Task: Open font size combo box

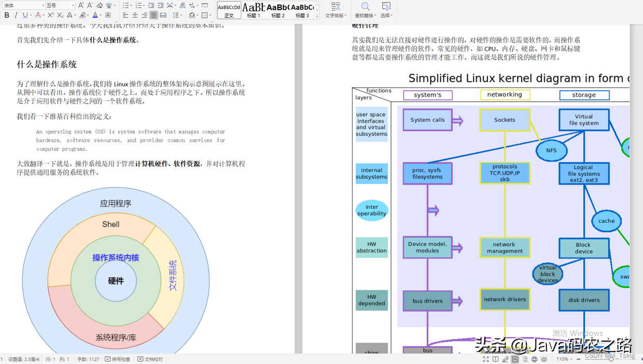Action: click(x=60, y=5)
